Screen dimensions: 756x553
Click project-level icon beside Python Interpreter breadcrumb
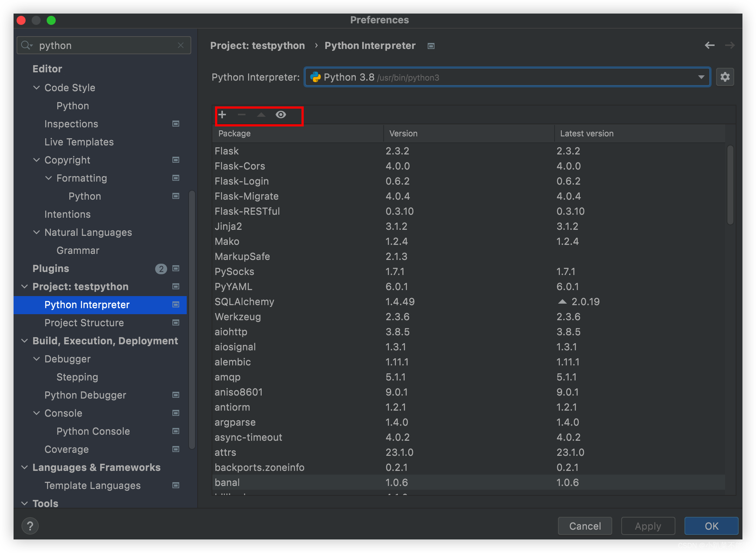click(x=431, y=46)
